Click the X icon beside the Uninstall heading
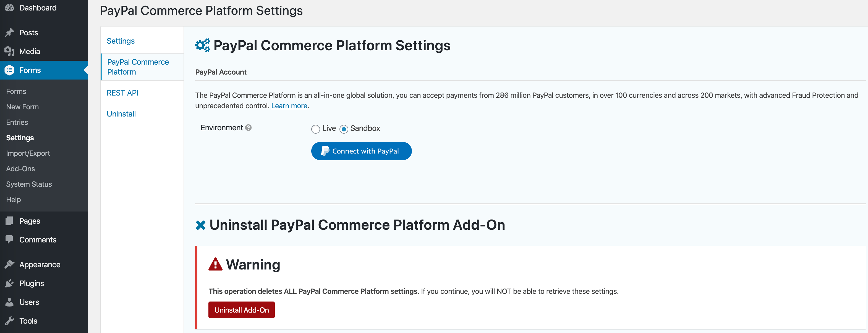Screen dimensions: 868x333 click(200, 225)
